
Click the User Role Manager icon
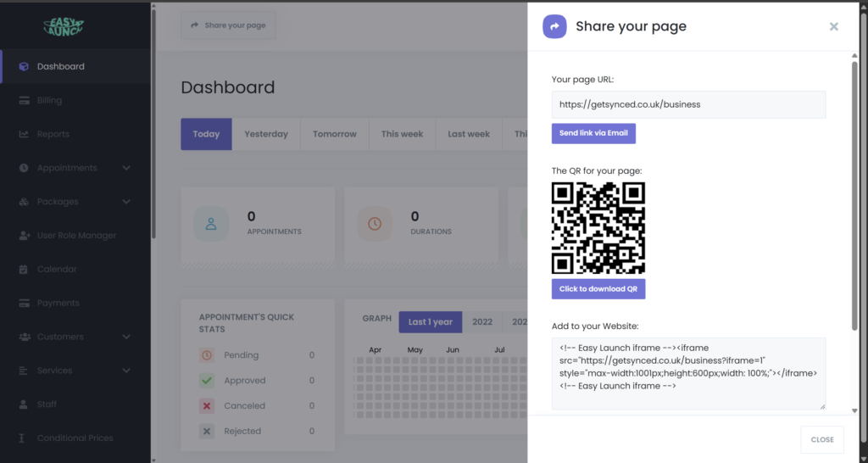tap(24, 235)
